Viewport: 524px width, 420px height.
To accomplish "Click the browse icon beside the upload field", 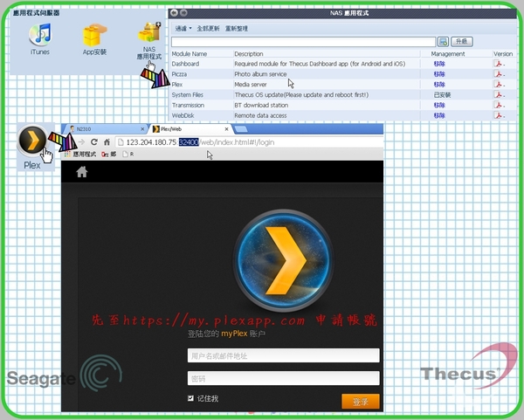I will coord(443,42).
